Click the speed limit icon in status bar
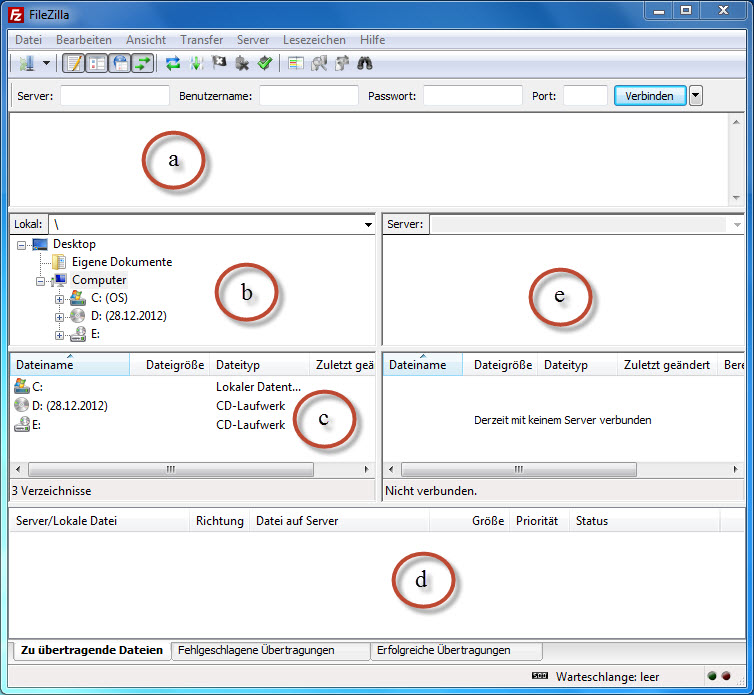The width and height of the screenshot is (754, 695). 540,676
